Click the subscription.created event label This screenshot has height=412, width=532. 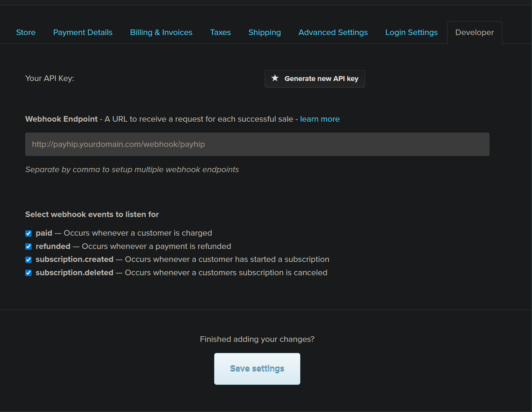tap(74, 259)
